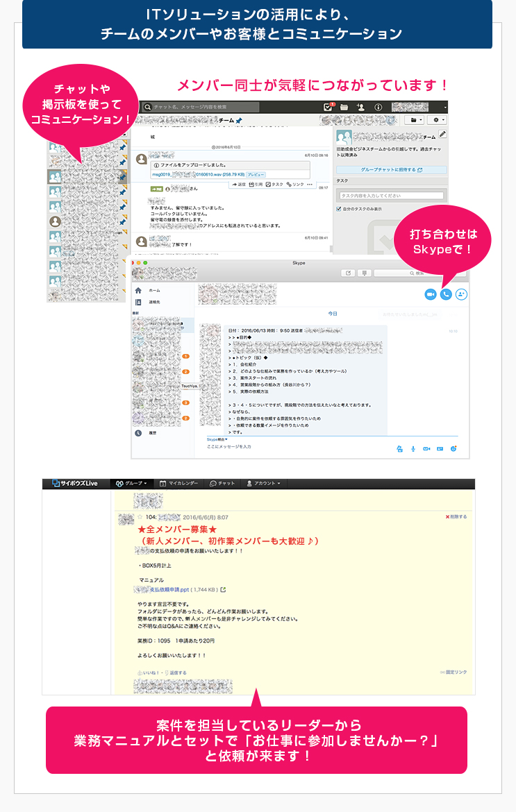The height and width of the screenshot is (812, 516).
Task: Click the edit pencil icon beside team name
Action: click(443, 134)
